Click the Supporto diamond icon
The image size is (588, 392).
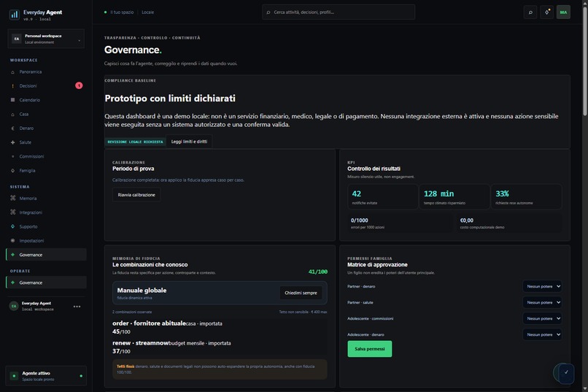pos(12,226)
